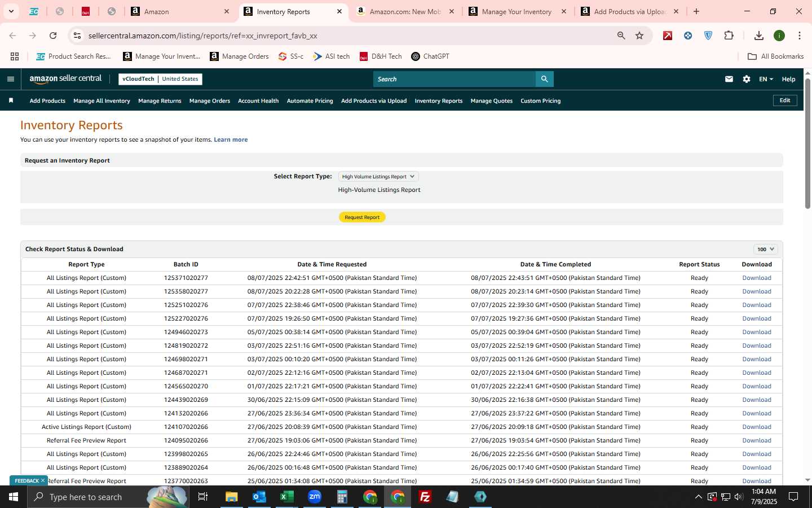Screen dimensions: 812x508
Task: Open the Calculator taskbar icon
Action: click(x=342, y=497)
